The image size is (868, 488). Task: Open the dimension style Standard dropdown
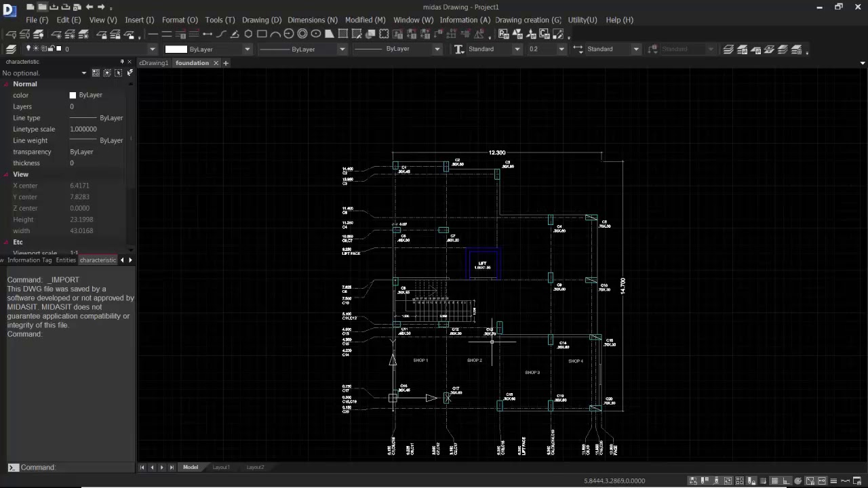(x=635, y=49)
